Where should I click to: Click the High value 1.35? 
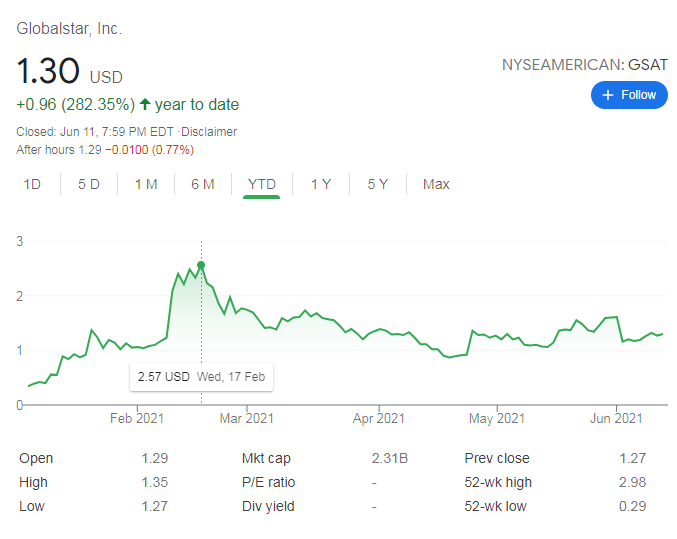click(155, 482)
